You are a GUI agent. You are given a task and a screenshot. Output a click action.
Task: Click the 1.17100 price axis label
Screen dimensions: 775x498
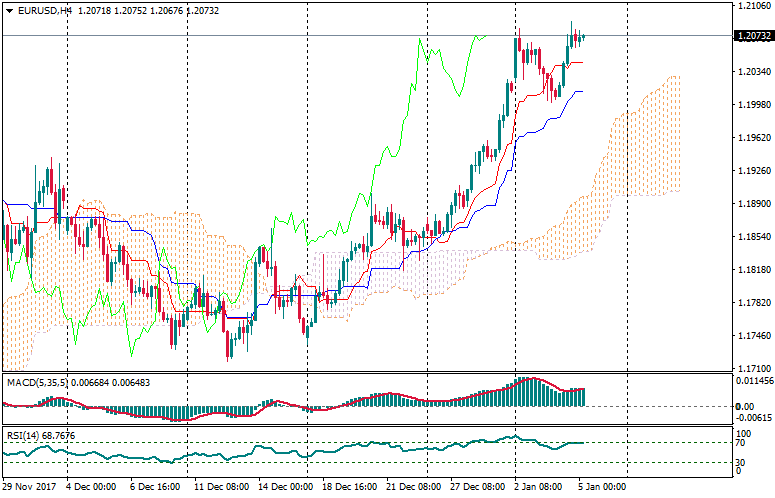click(751, 369)
